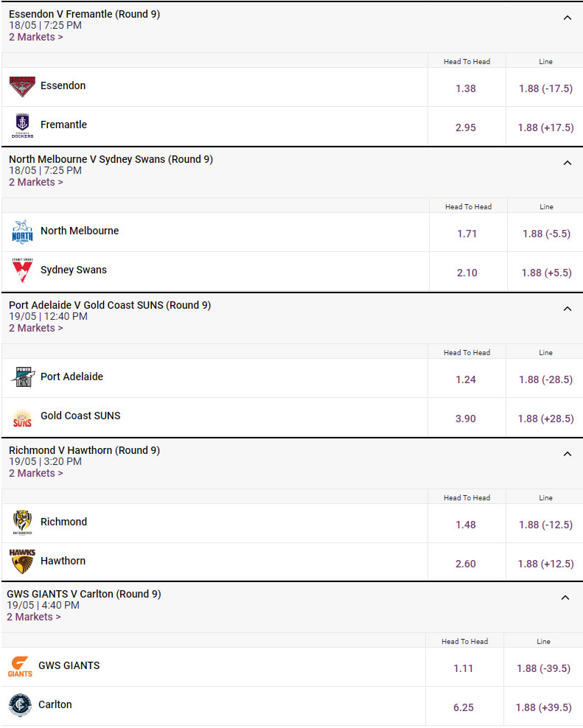
Task: Collapse the North Melbourne V Sydney Swans section
Action: [567, 163]
